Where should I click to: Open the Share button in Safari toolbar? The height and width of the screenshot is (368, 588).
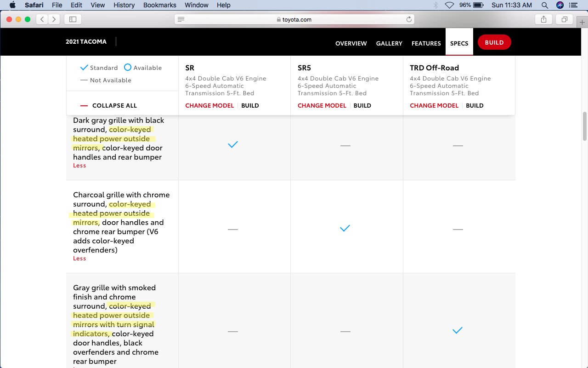point(543,19)
